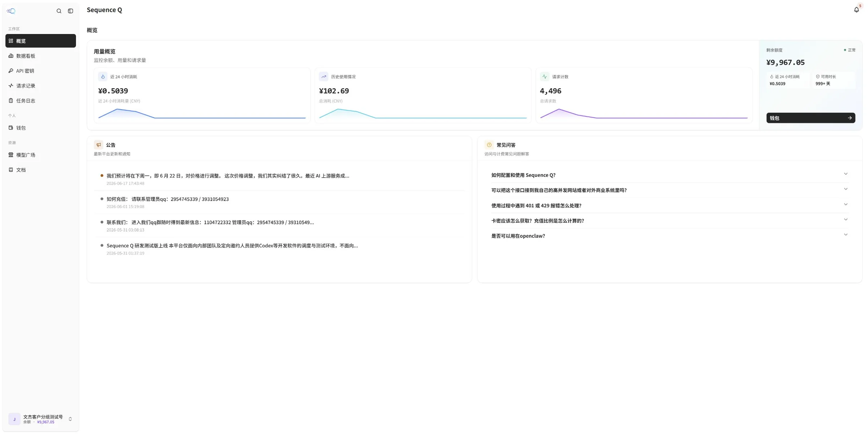Open 请求记录 page
Viewport: 868px width, 434px height.
point(41,86)
